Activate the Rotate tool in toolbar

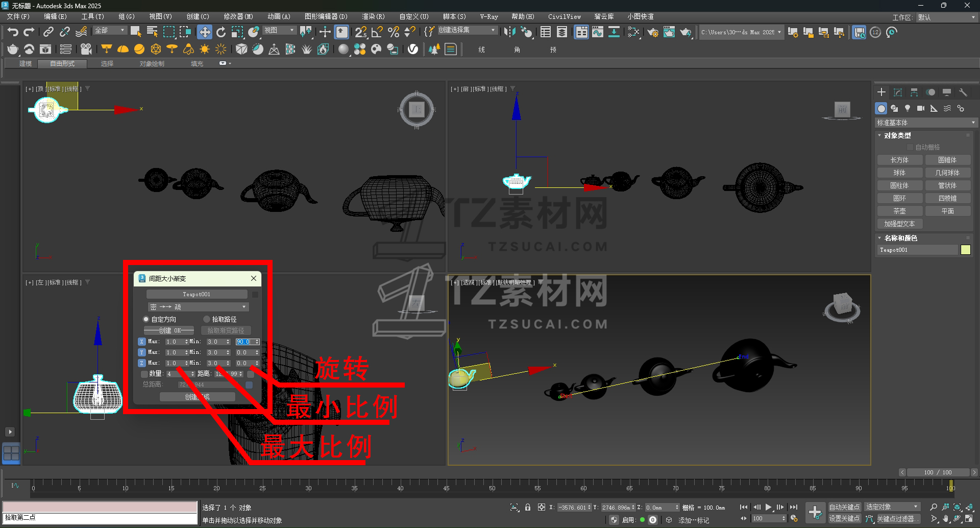(x=221, y=32)
